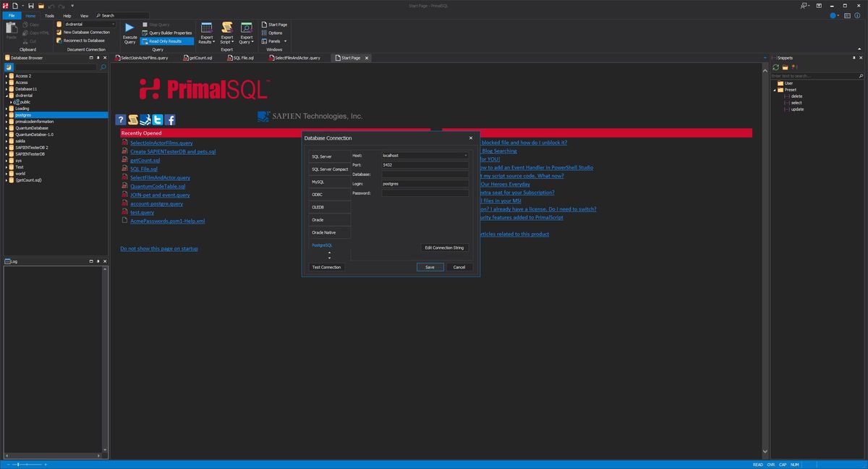Open the Facebook icon link
Image resolution: width=868 pixels, height=469 pixels.
170,120
